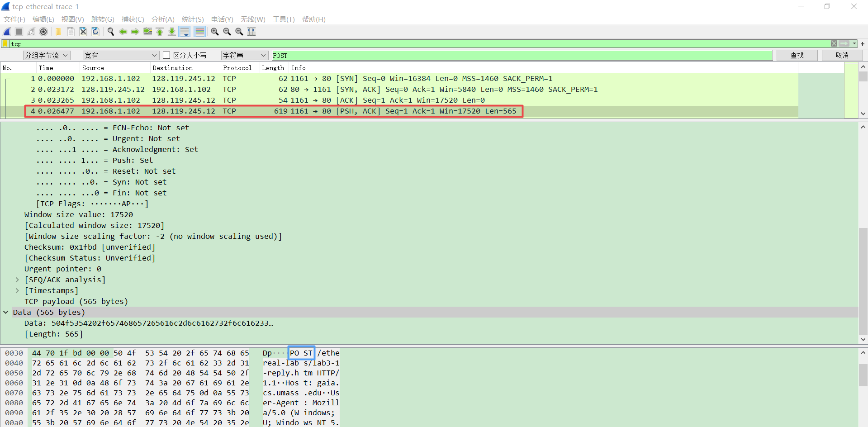Open the 帮助(H) menu
The width and height of the screenshot is (868, 427).
(x=314, y=19)
